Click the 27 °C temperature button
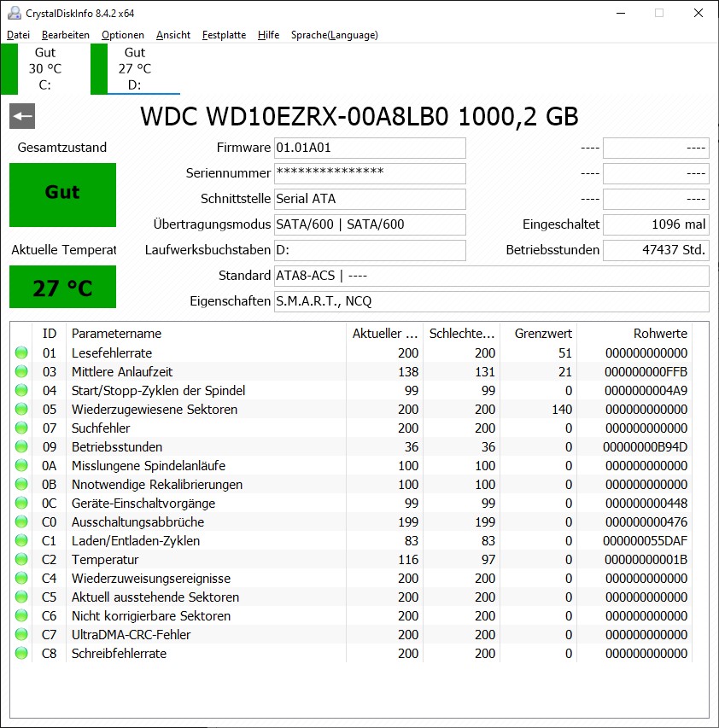The image size is (719, 728). tap(62, 287)
